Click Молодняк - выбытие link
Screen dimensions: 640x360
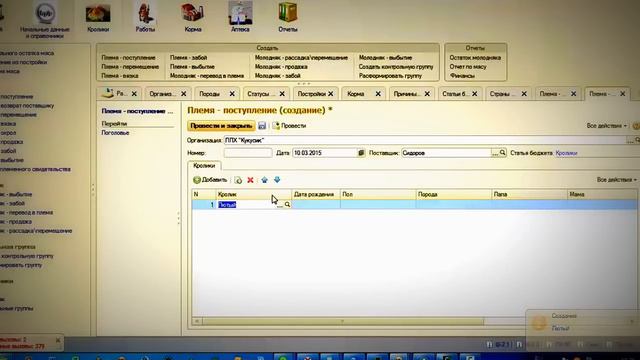coord(385,58)
